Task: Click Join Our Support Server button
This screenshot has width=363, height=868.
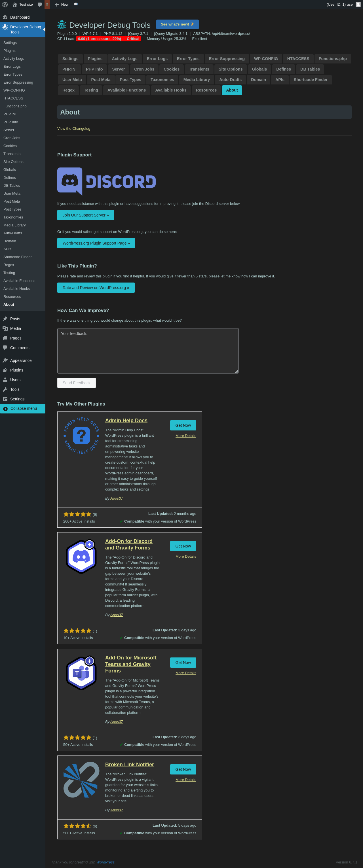Action: (x=86, y=215)
